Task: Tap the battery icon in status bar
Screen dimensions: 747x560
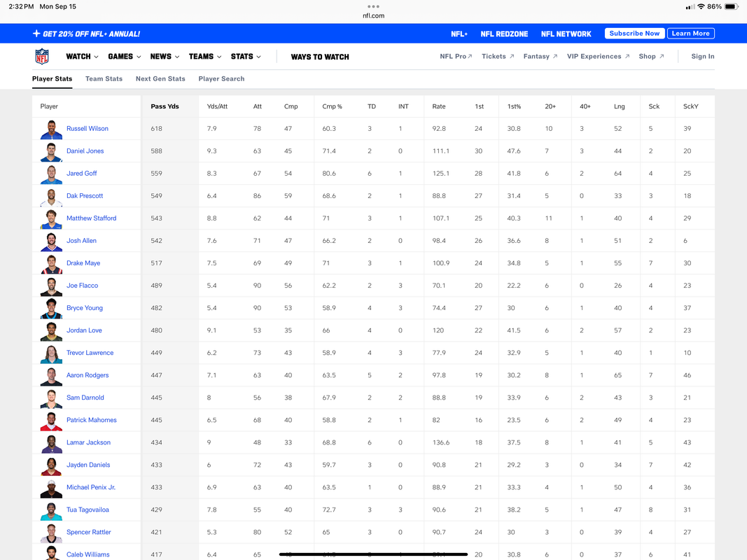Action: tap(732, 7)
